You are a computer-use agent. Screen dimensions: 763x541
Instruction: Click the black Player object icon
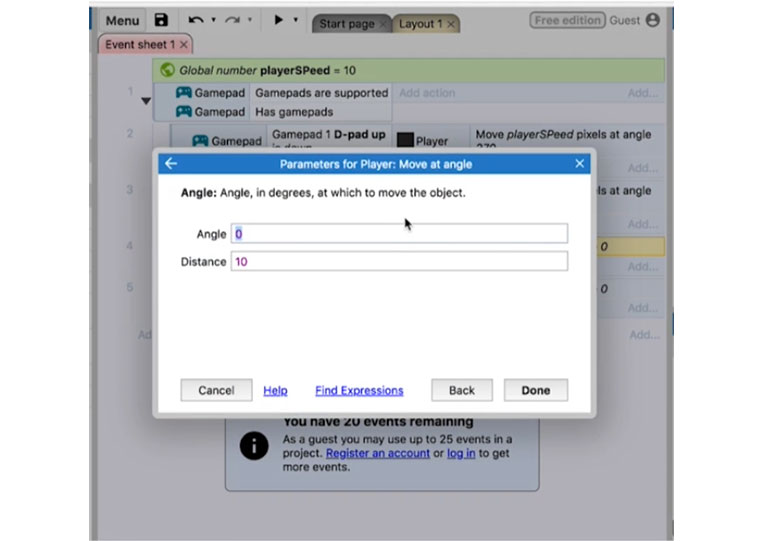point(405,141)
